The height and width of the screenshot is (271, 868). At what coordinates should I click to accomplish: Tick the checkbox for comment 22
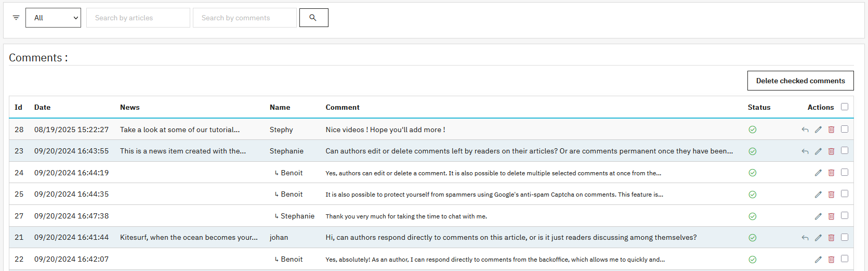(x=845, y=259)
